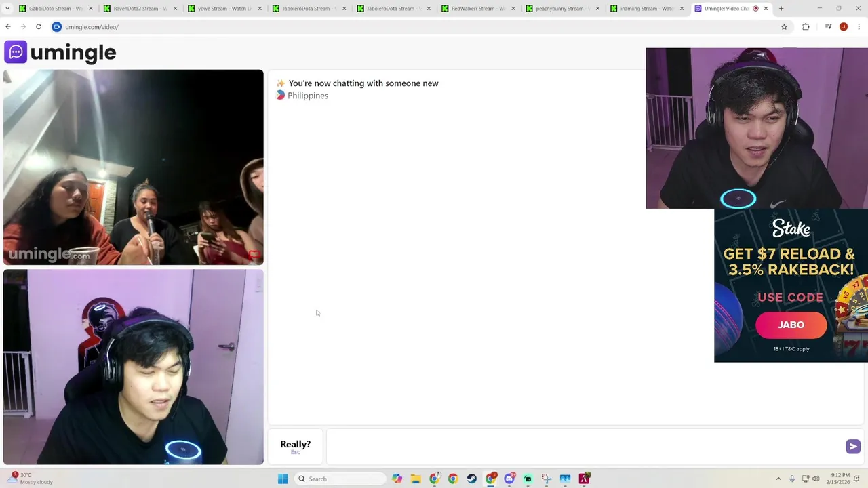Open the browser extensions puzzle icon
The image size is (868, 488).
click(x=806, y=27)
